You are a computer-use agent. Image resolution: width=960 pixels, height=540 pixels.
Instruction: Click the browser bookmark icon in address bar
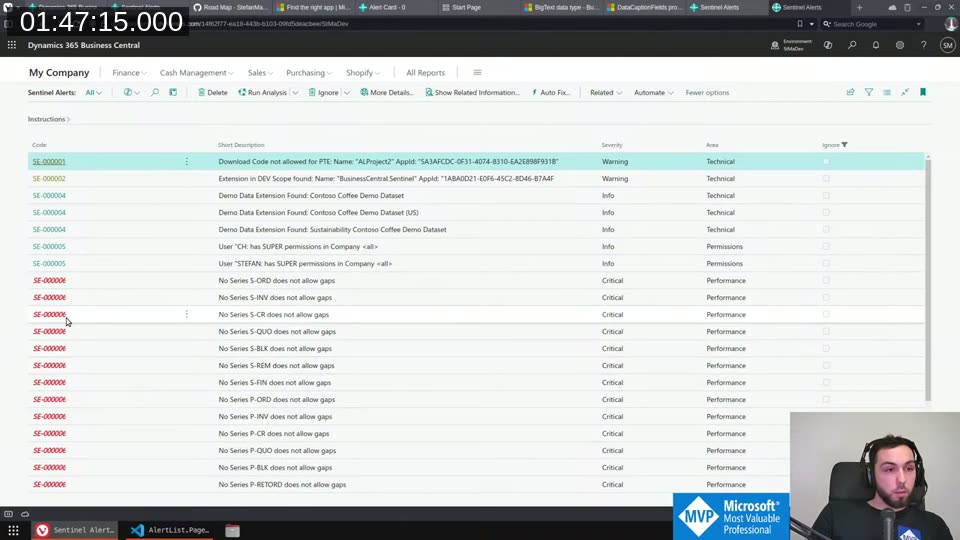[x=800, y=24]
